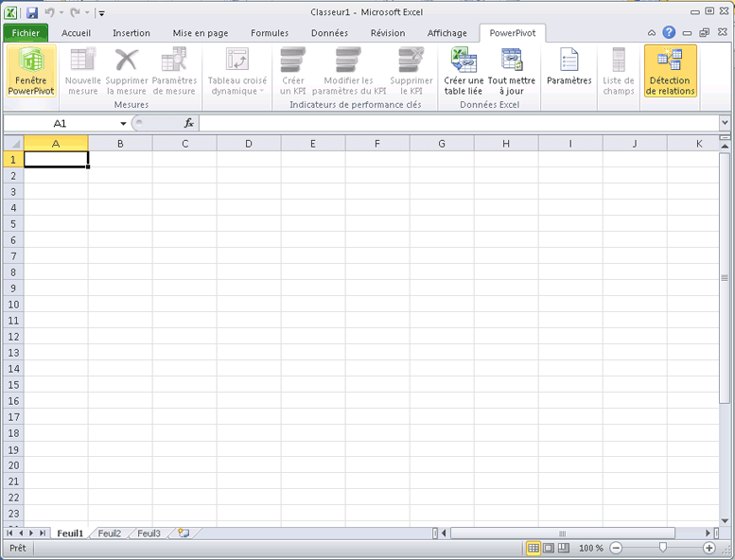
Task: Click the Undo arrow icon
Action: [x=49, y=12]
